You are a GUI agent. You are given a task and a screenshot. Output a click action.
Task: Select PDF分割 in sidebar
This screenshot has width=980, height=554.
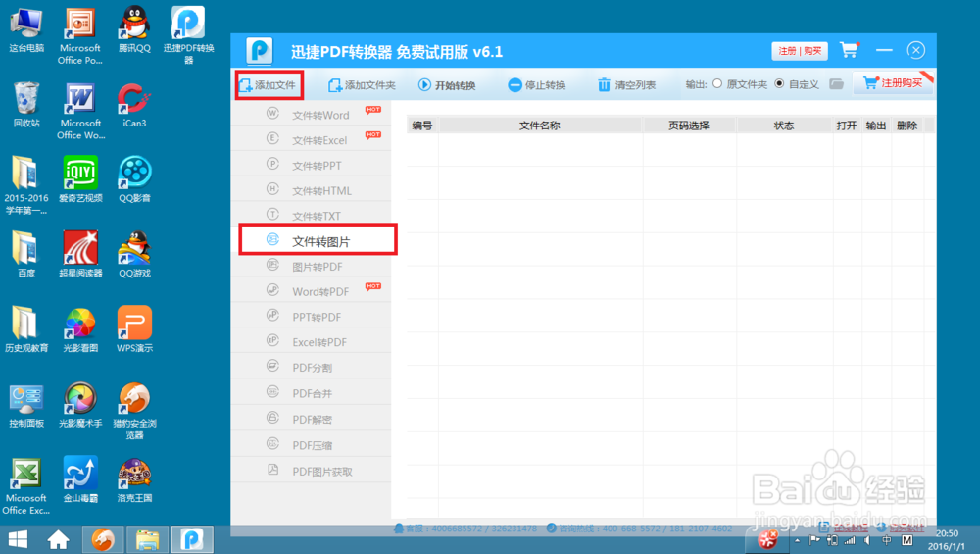tap(312, 367)
